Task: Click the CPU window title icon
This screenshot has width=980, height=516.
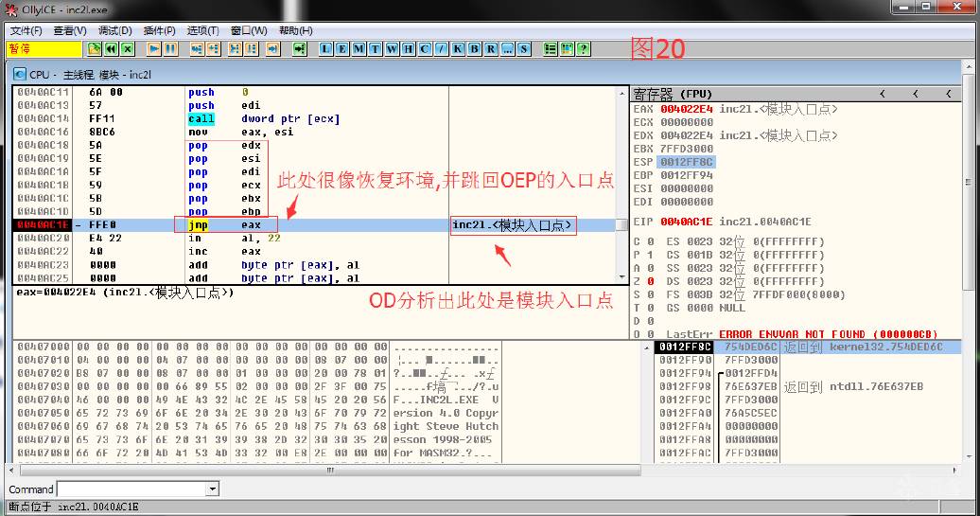Action: click(x=19, y=74)
